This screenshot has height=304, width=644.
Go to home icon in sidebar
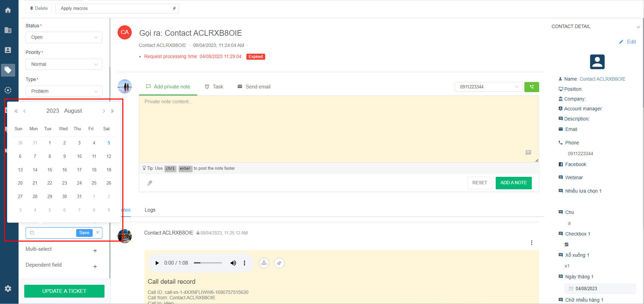[x=8, y=10]
